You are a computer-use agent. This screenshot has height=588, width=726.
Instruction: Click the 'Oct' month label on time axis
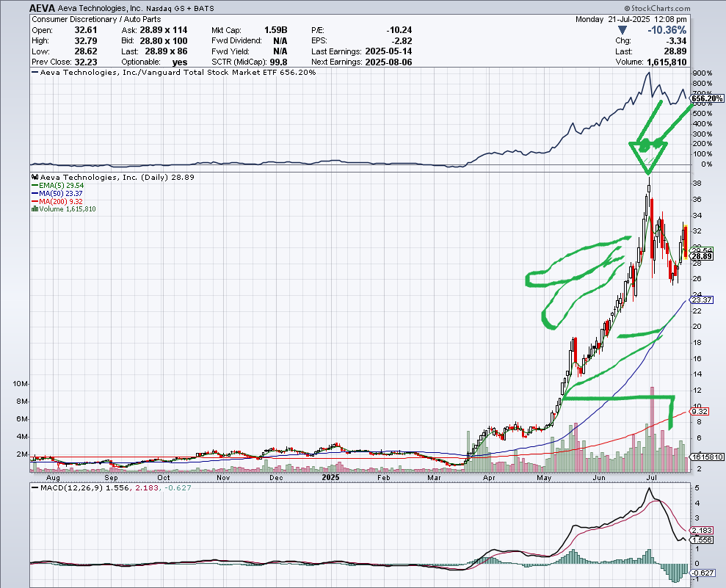click(164, 478)
